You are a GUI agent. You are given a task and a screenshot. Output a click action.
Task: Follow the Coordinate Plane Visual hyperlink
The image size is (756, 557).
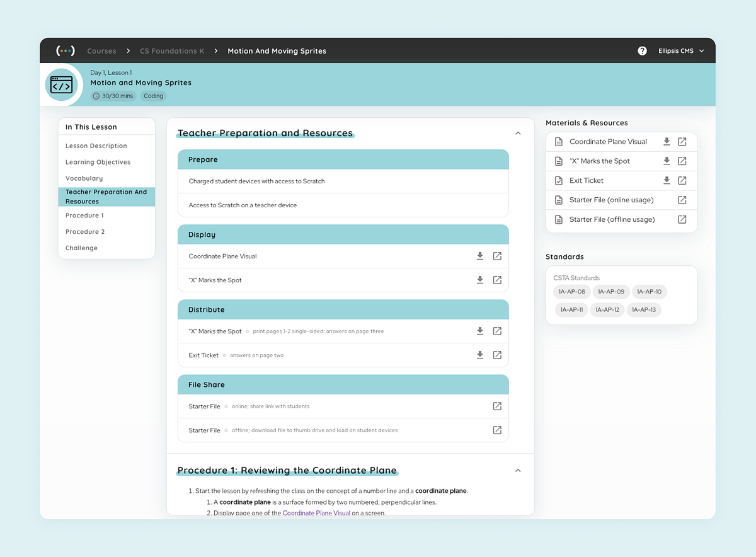pyautogui.click(x=316, y=513)
